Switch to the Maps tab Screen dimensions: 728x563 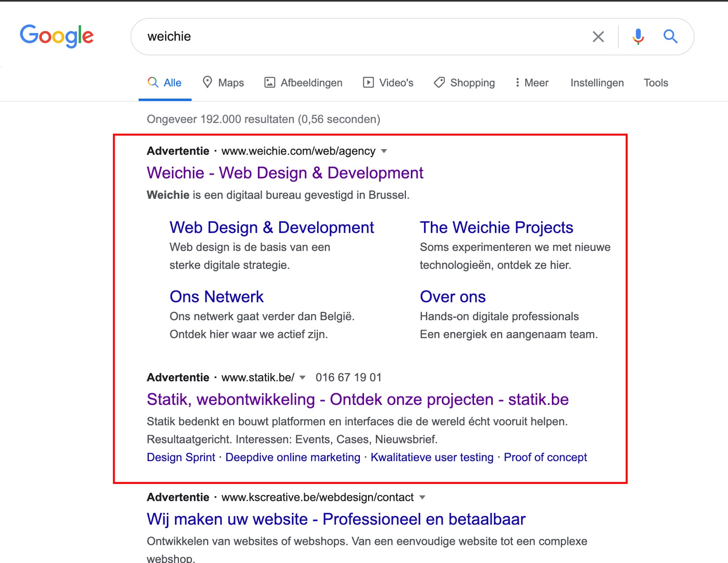coord(223,83)
